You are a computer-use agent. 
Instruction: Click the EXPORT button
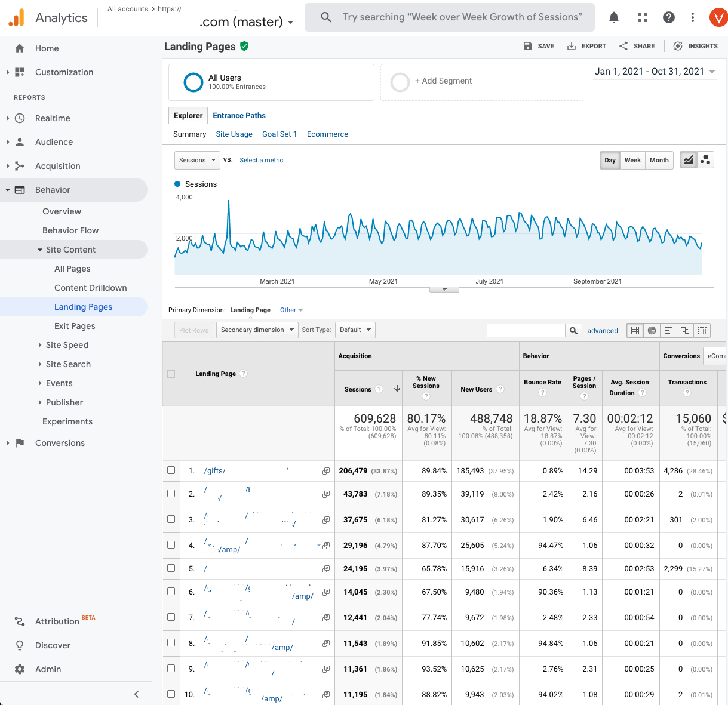pos(586,46)
